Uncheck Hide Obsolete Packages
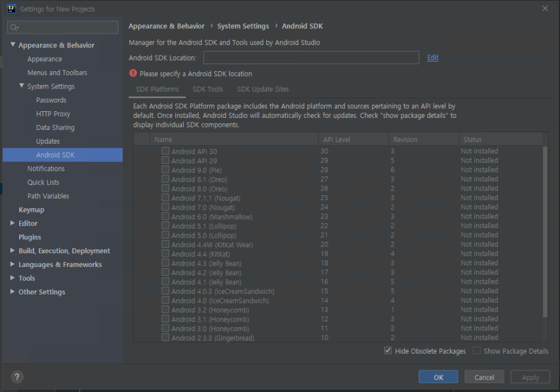Viewport: 560px width, 392px height. [388, 351]
